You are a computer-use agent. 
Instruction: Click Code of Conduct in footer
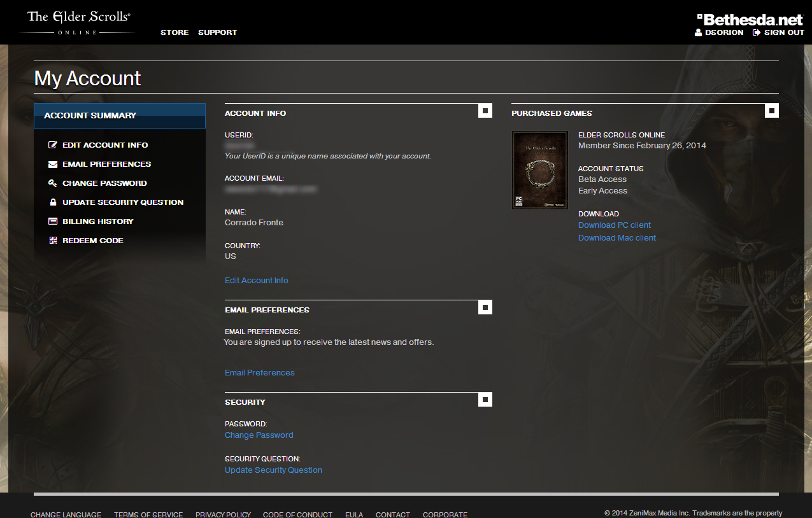point(297,515)
